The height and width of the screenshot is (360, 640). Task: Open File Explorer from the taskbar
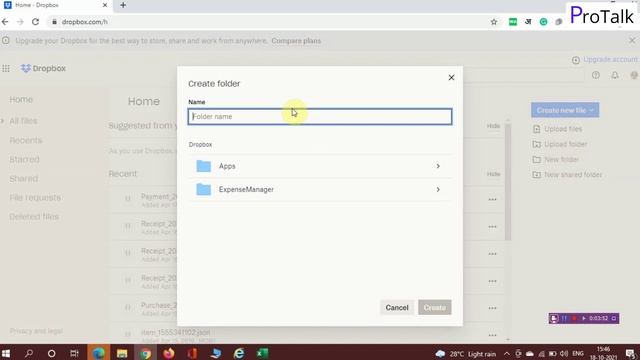point(122,353)
